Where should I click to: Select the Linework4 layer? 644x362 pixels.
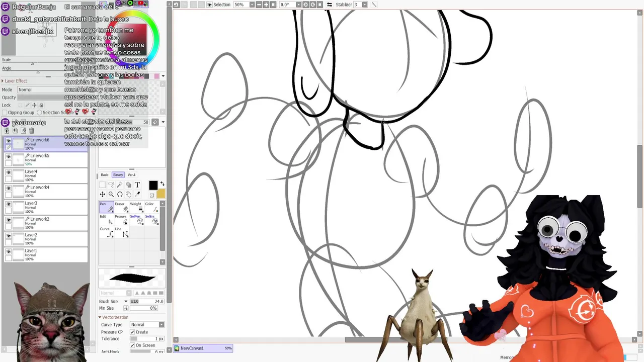coord(46,191)
